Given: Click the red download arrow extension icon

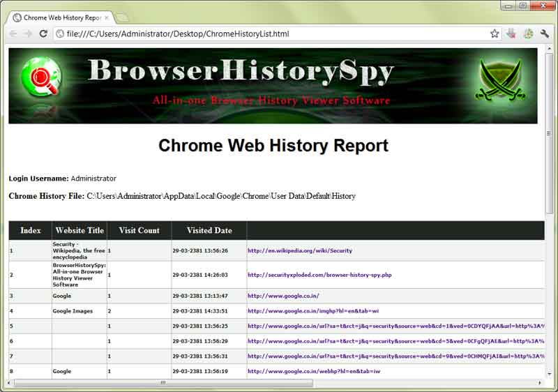Looking at the screenshot, I should tap(511, 33).
